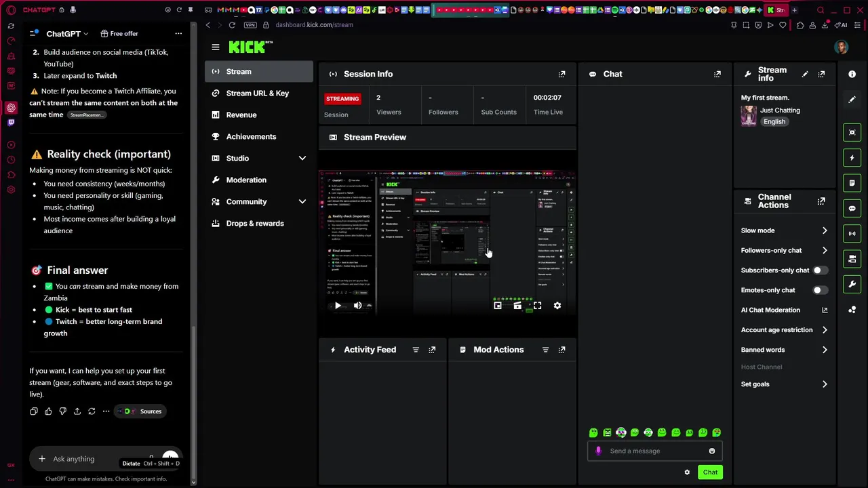Viewport: 868px width, 488px height.
Task: Mute the stream preview audio
Action: tap(357, 306)
